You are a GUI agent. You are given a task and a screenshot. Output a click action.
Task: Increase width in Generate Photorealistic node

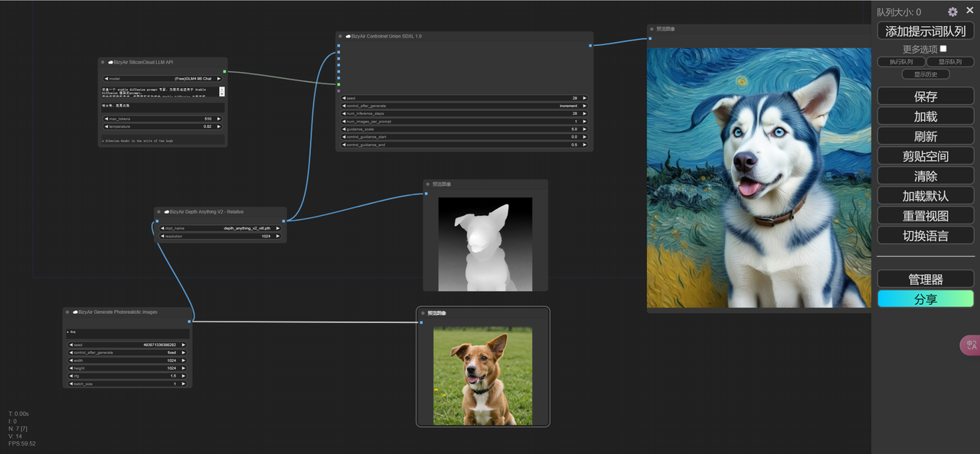184,360
